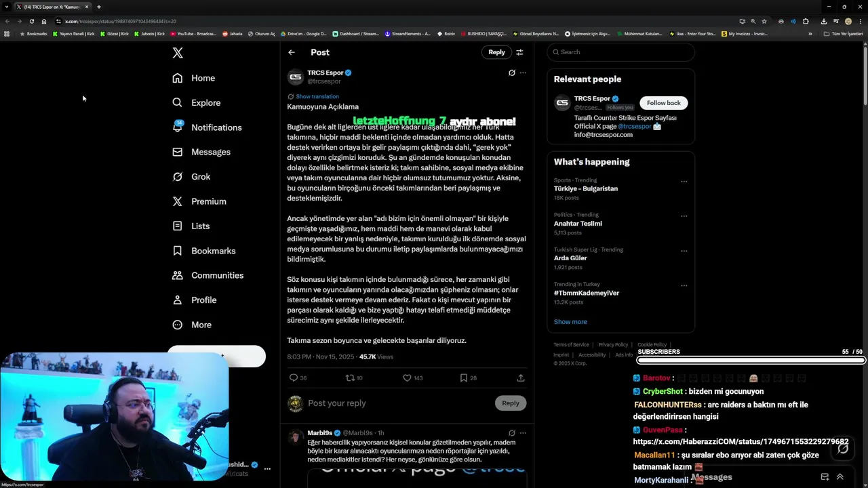
Task: Open Notifications from the sidebar
Action: pos(207,127)
